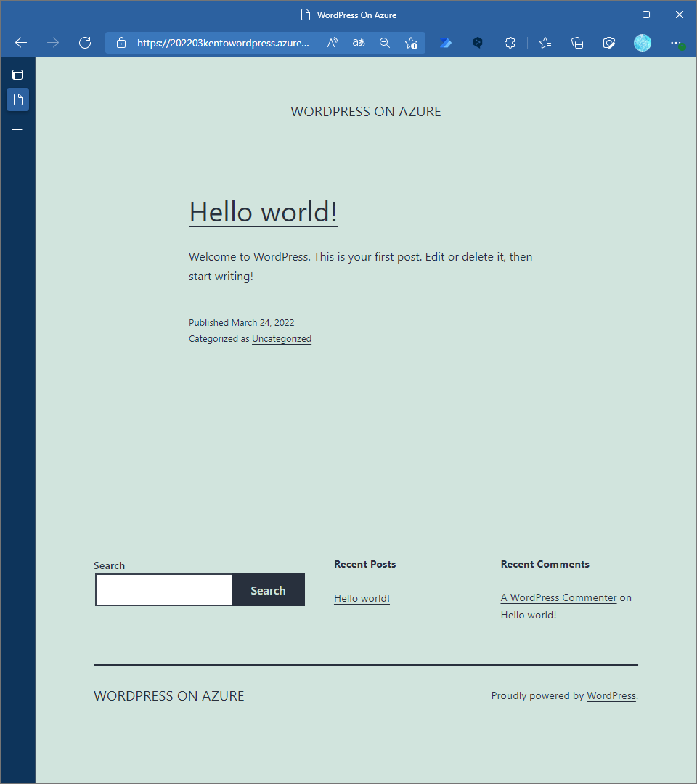Viewport: 697px width, 784px height.
Task: Select the WordPress On Azure tab thumbnail
Action: [348, 15]
